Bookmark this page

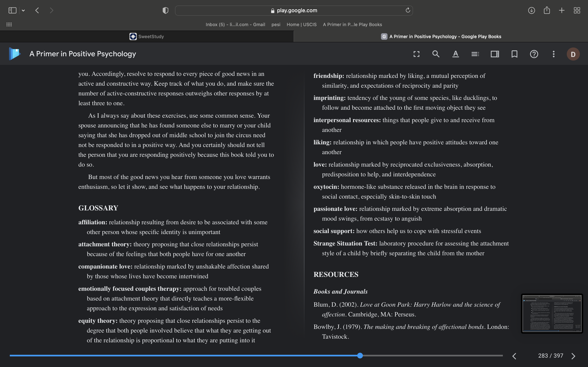(514, 54)
